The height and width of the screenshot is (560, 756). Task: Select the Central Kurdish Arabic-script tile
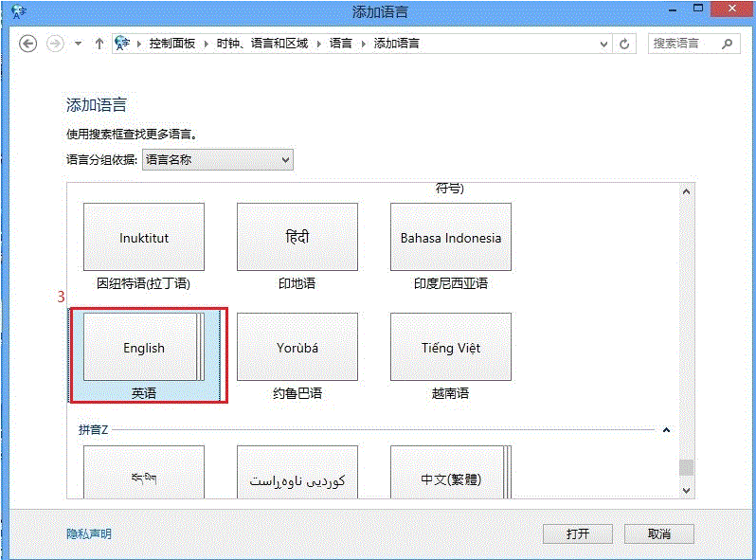tap(297, 472)
